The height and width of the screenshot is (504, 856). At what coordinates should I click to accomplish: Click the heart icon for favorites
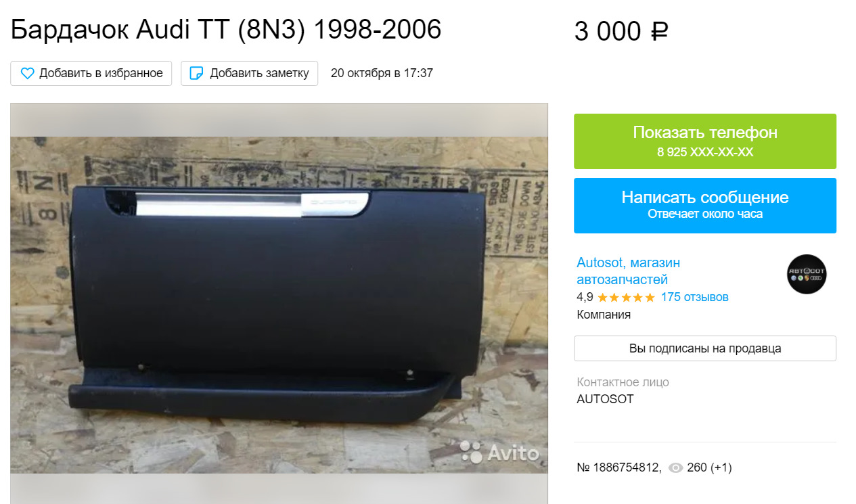pos(27,73)
